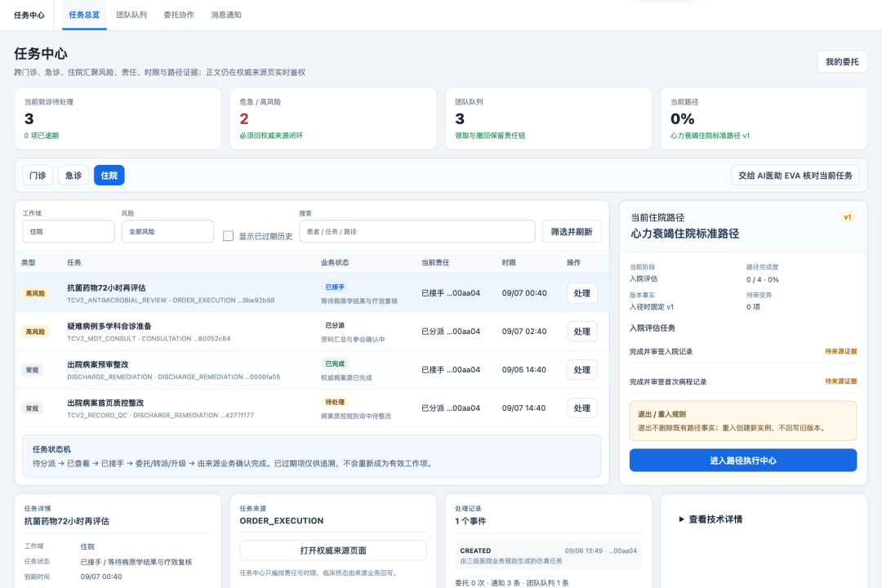882x588 pixels.
Task: Open the 工作域 dropdown showing 住院
Action: (x=69, y=231)
